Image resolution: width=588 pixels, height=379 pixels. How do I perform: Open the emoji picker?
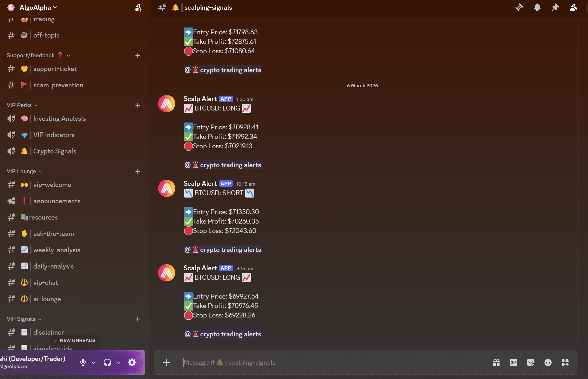548,362
